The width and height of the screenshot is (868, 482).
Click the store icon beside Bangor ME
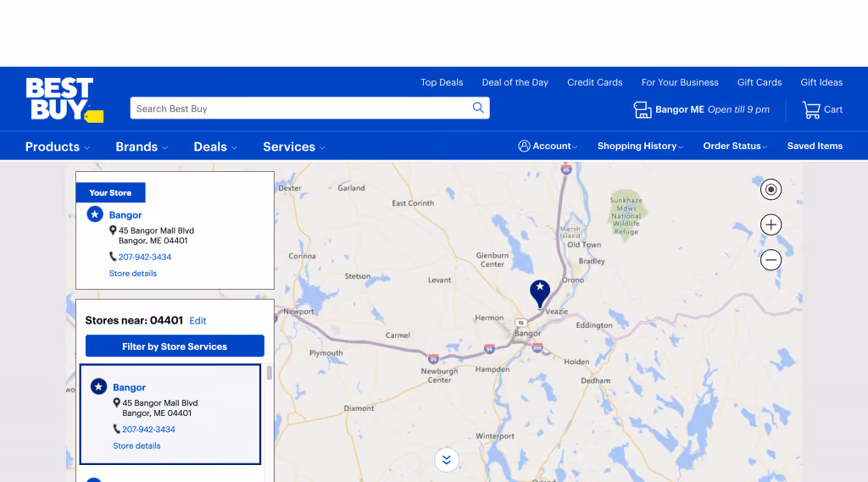click(x=643, y=109)
